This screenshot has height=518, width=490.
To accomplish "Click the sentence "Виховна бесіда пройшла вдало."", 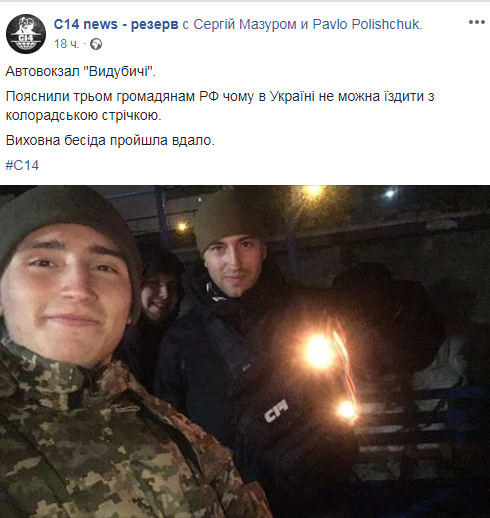I will pos(110,140).
